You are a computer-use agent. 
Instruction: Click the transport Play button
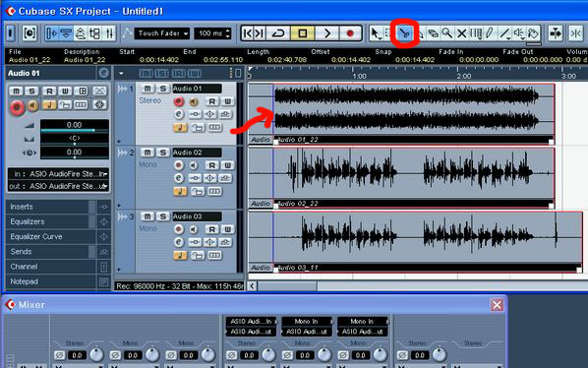(x=327, y=33)
